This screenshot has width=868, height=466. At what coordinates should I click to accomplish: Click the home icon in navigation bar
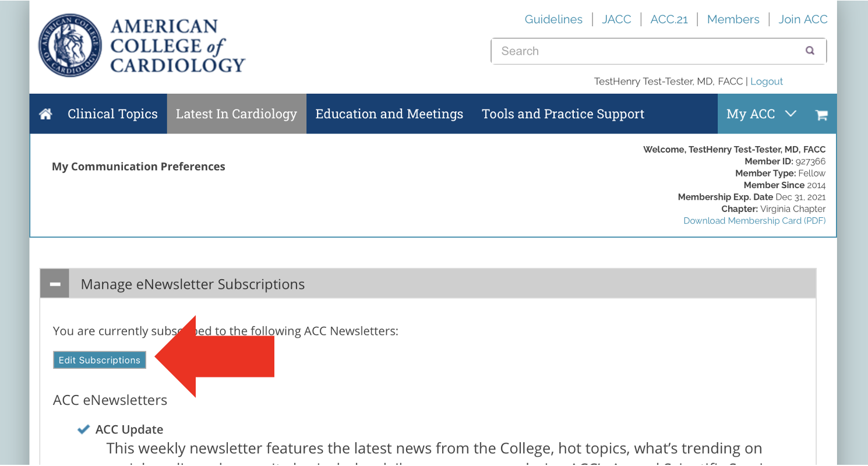[x=45, y=114]
